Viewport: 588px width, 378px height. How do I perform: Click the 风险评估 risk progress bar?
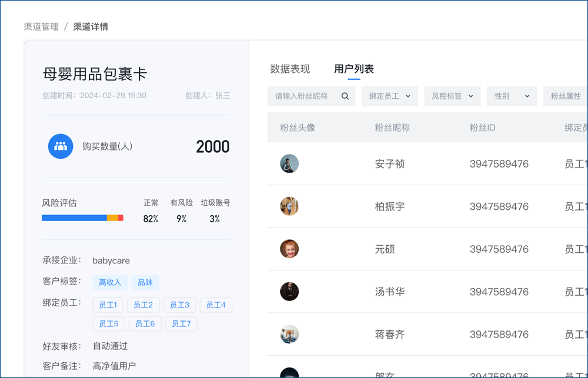click(x=82, y=218)
